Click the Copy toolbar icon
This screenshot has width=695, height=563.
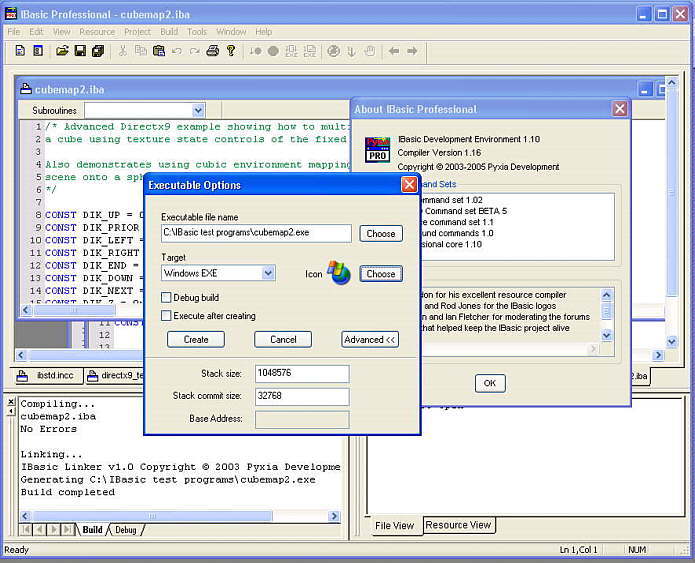point(141,51)
